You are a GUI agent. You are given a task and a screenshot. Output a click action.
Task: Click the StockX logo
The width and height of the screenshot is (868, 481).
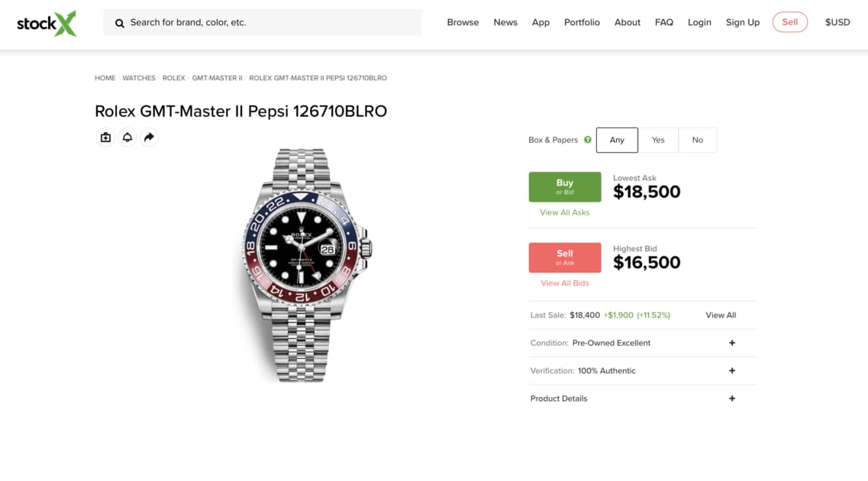[x=46, y=23]
